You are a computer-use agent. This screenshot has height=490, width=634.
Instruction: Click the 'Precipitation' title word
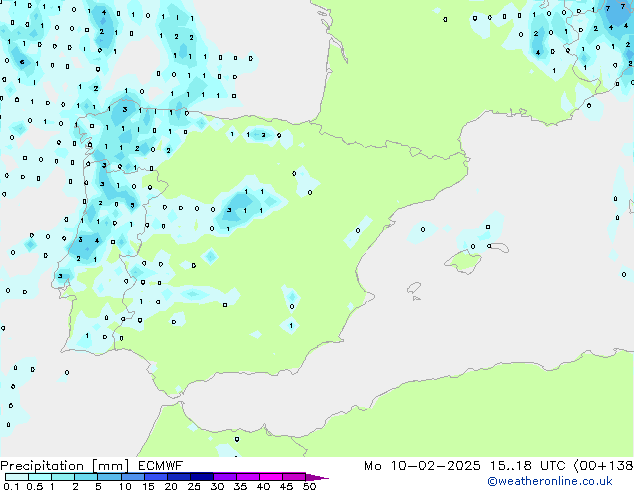(42, 466)
